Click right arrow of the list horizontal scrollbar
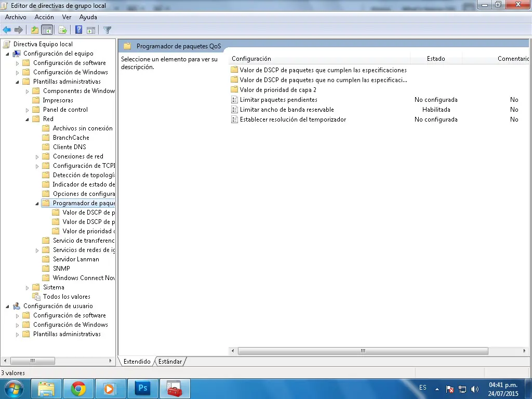 pos(525,351)
